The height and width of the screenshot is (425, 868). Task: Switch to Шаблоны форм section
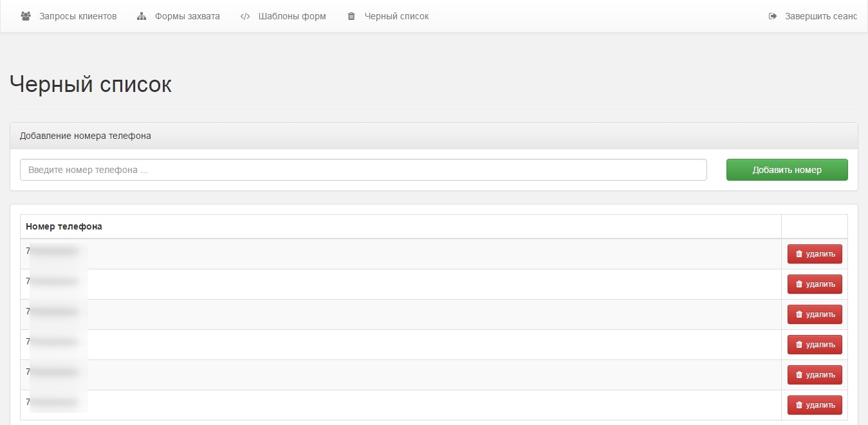coord(292,16)
